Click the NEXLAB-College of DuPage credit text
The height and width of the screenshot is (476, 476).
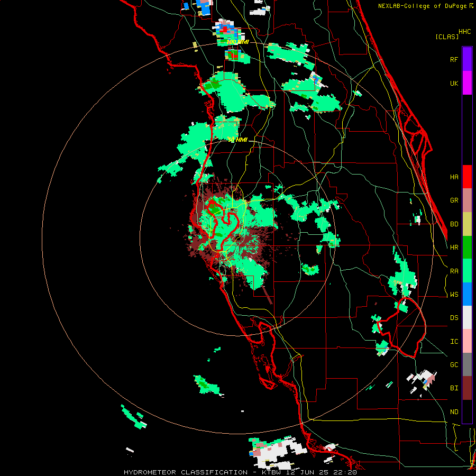coord(422,6)
